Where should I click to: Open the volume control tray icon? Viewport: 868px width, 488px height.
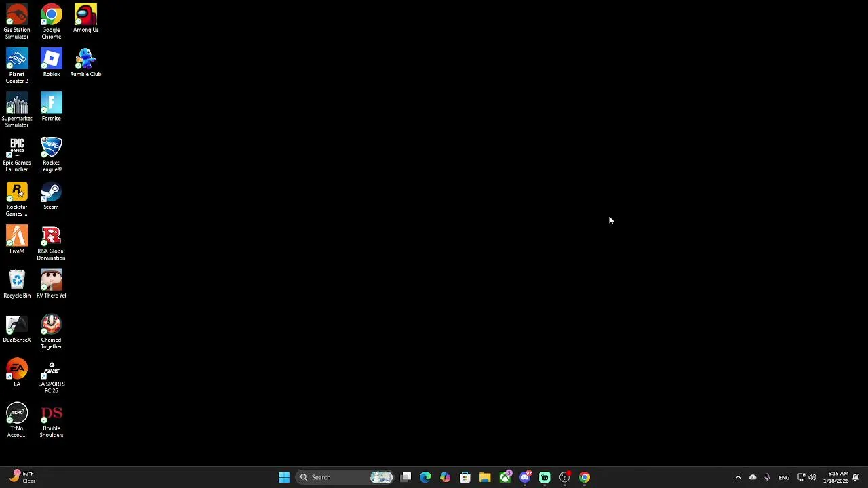tap(812, 477)
